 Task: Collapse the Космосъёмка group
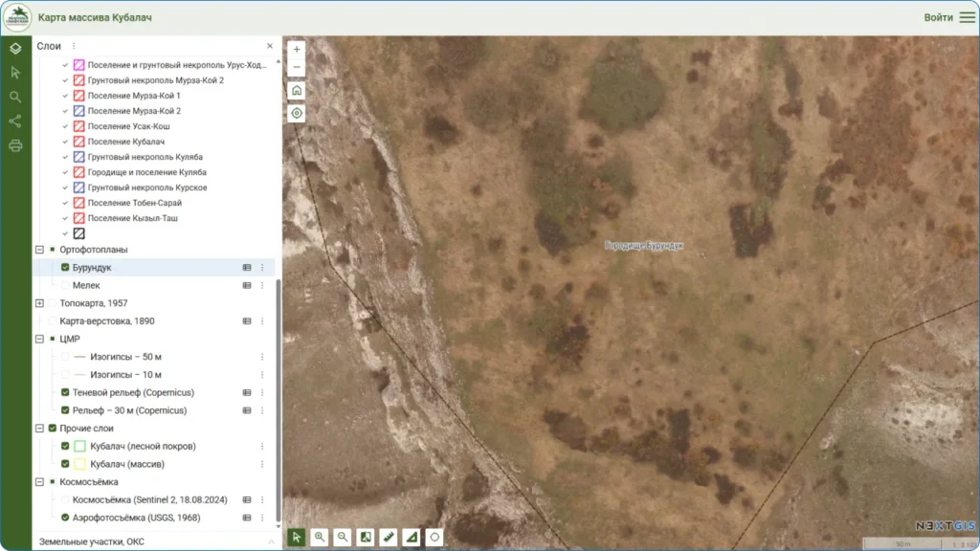click(x=39, y=482)
